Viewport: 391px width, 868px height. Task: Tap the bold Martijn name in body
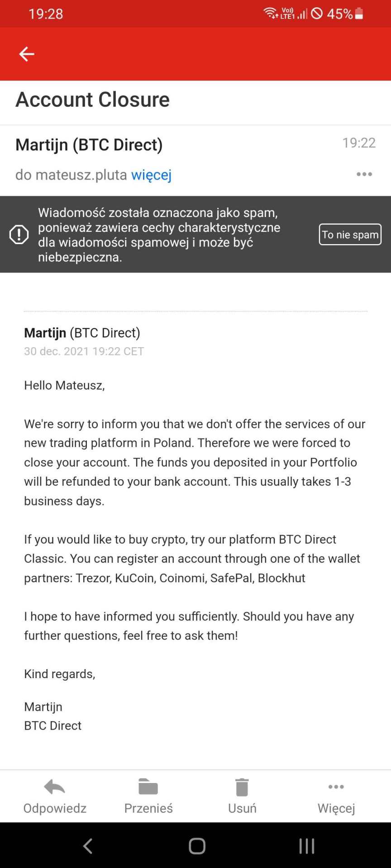click(45, 333)
